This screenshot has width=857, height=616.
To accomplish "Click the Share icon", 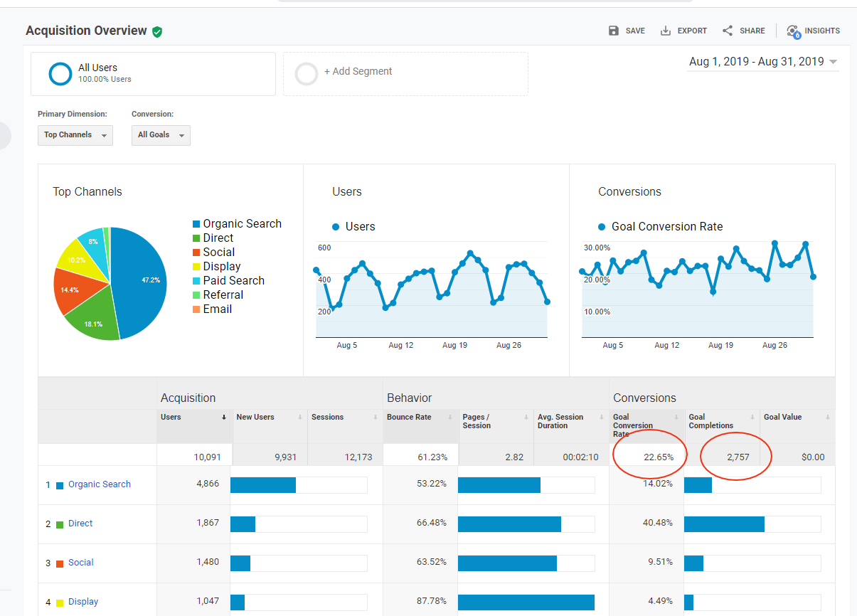I will 728,31.
